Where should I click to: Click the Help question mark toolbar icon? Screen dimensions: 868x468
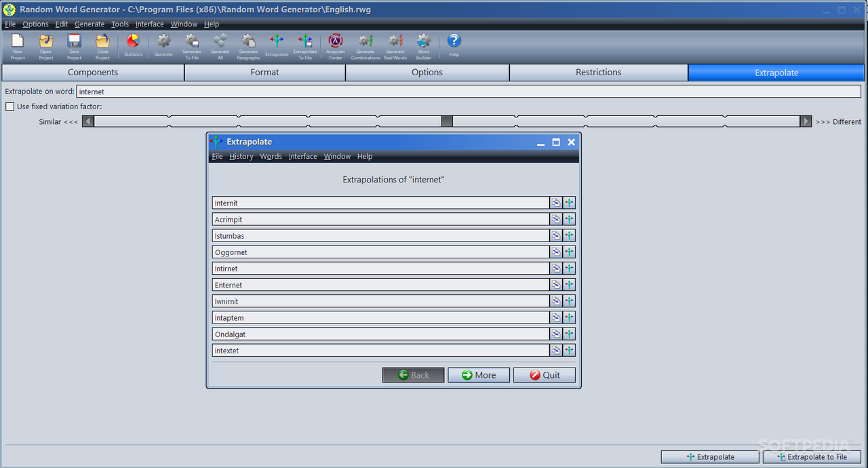(x=454, y=46)
